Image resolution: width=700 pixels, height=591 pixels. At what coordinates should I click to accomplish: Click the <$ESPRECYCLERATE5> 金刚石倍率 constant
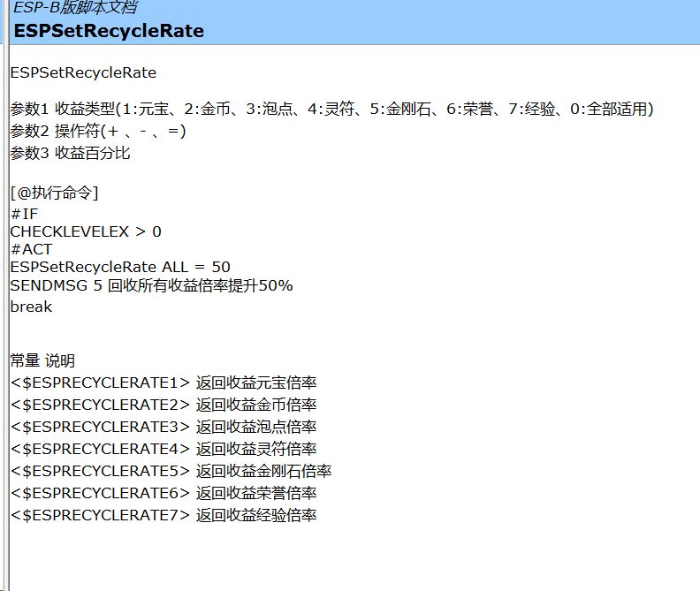(x=171, y=471)
